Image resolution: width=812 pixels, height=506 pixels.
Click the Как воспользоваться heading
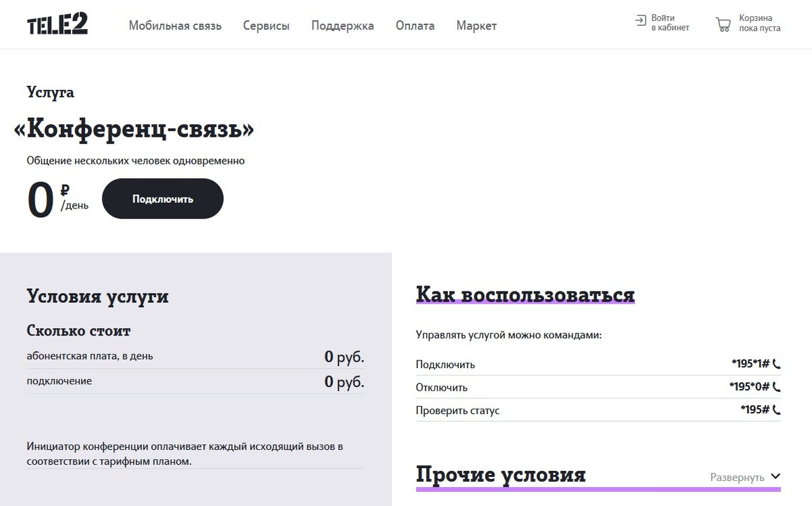click(525, 294)
